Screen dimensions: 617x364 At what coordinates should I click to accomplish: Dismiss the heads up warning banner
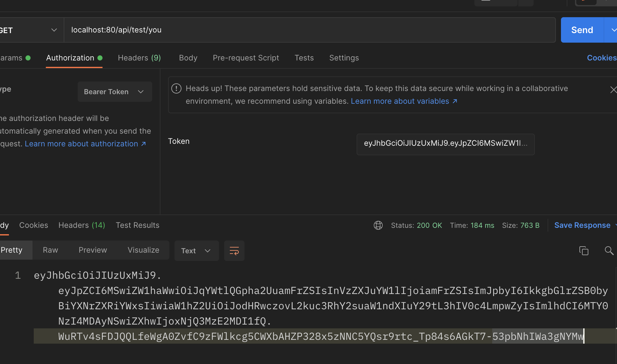(613, 90)
